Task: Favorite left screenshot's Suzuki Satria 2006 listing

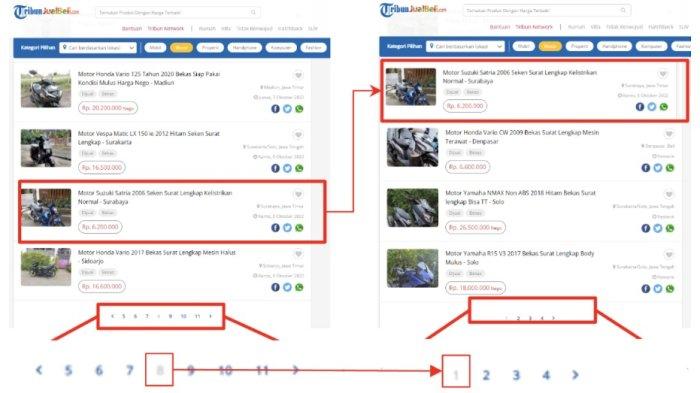Action: pos(298,194)
